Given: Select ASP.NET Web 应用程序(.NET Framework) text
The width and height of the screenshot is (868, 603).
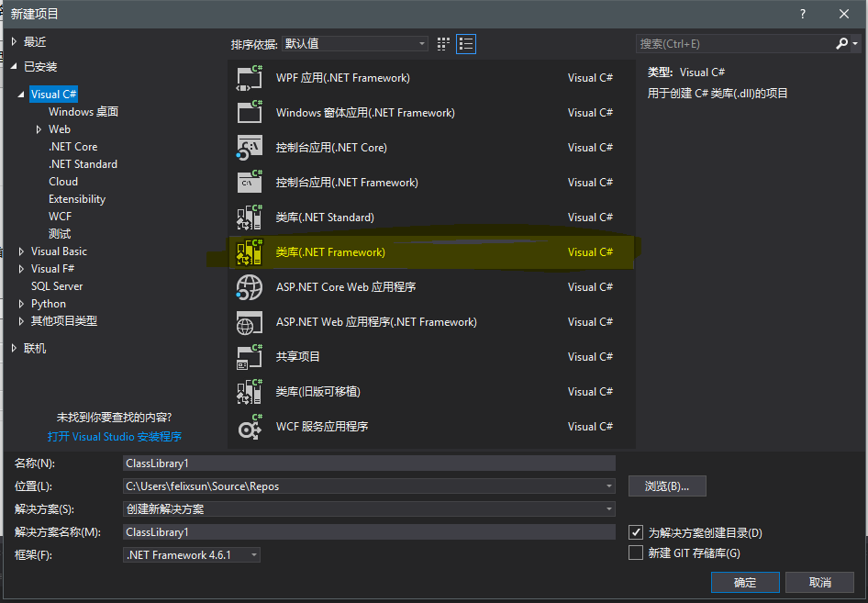Looking at the screenshot, I should tap(376, 322).
